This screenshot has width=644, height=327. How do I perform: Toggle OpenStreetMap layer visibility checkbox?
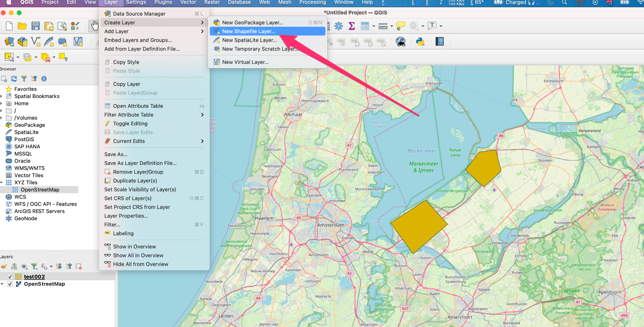pos(10,284)
